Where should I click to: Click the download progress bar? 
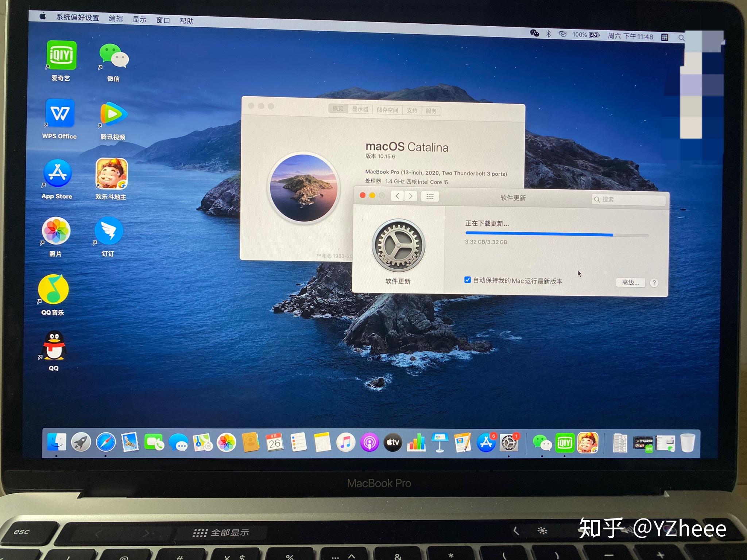click(557, 235)
